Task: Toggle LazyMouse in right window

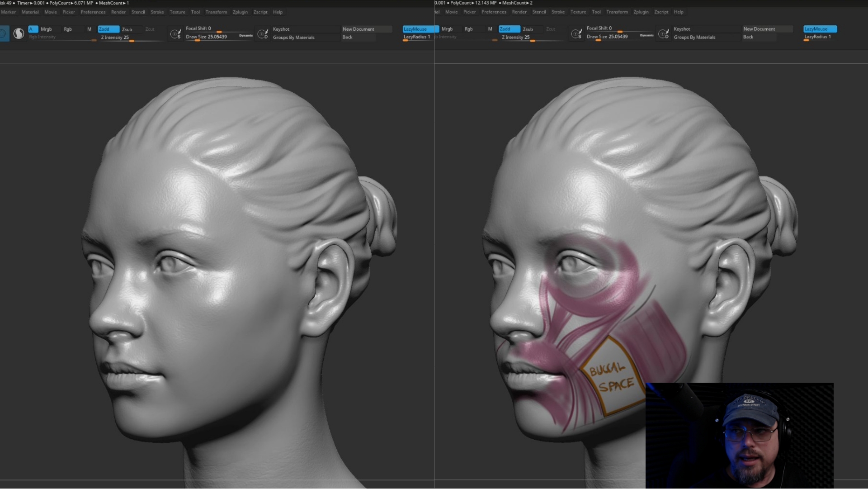Action: pos(820,29)
